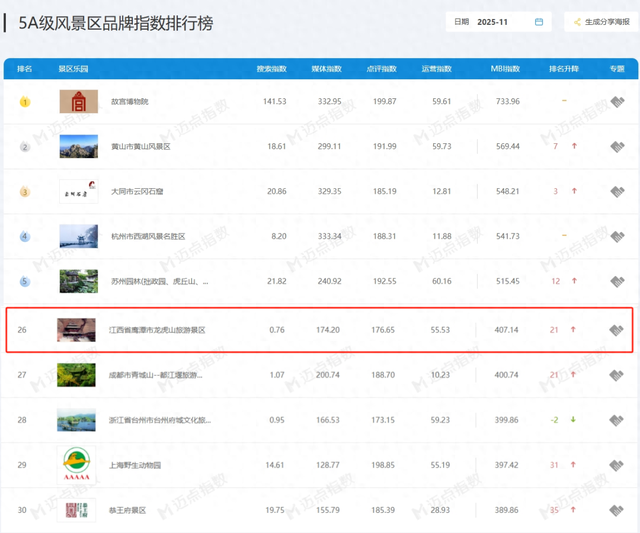This screenshot has height=533, width=640.
Task: Click 5A级风景区品牌指数排行榜 page title
Action: tap(116, 23)
